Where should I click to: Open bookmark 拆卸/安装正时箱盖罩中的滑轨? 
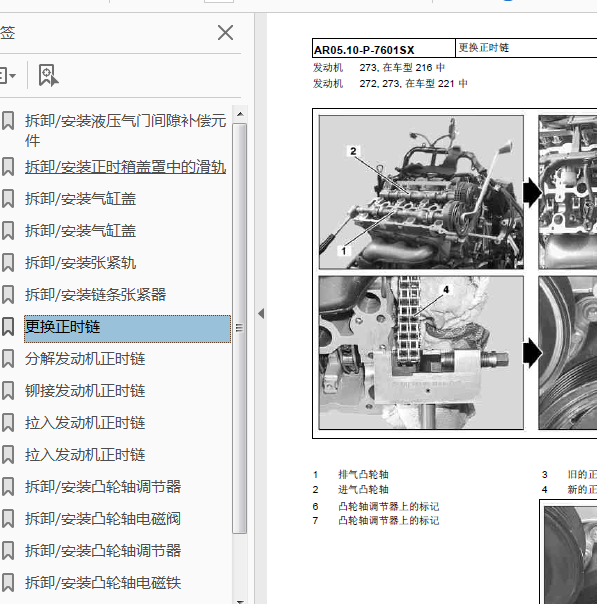click(126, 167)
